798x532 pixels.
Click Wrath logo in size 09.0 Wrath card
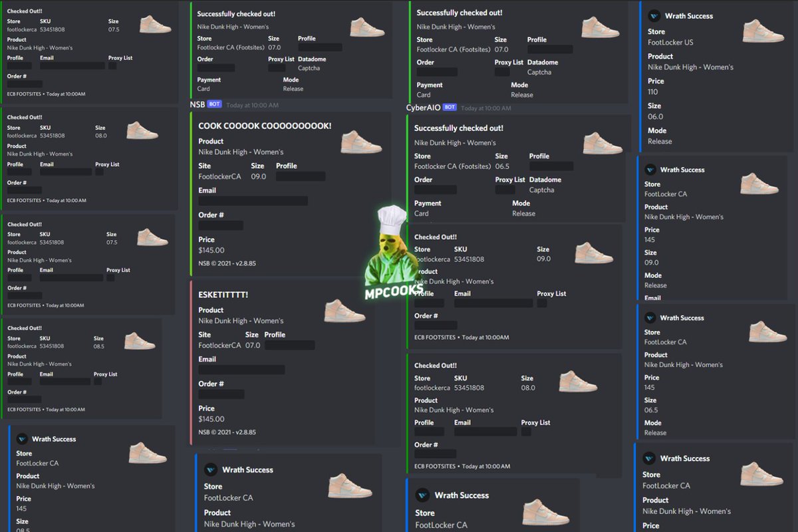click(650, 170)
